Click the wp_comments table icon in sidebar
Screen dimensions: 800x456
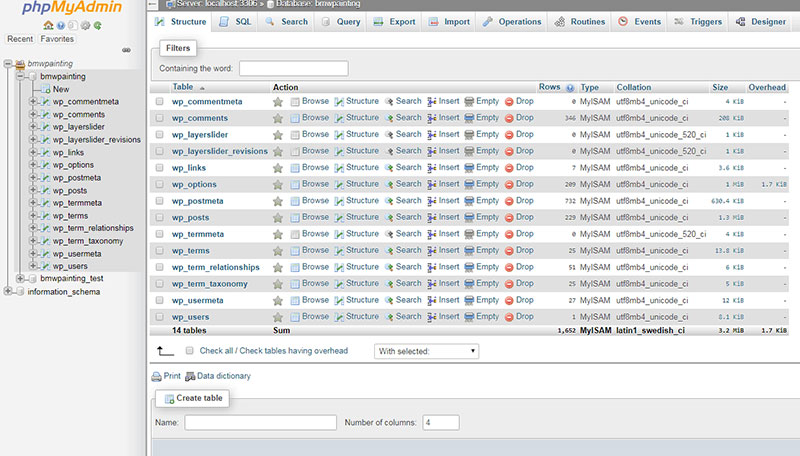pyautogui.click(x=46, y=115)
